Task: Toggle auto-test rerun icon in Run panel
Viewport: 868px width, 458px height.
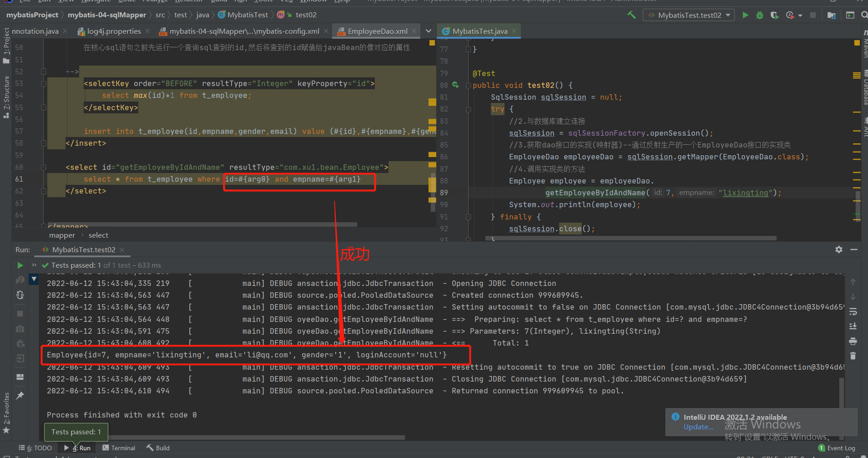Action: (x=20, y=295)
